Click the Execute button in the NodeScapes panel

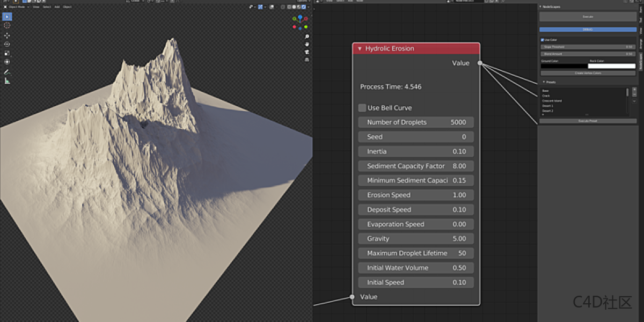(588, 16)
